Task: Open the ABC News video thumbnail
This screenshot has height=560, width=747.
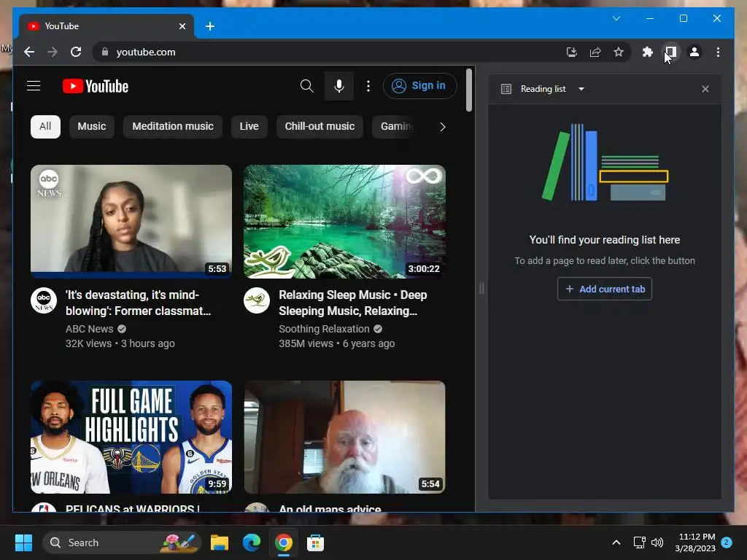Action: point(131,222)
